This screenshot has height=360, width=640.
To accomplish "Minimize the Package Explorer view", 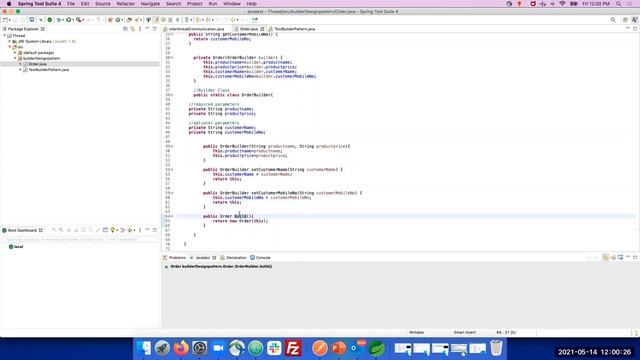I will pos(147,29).
